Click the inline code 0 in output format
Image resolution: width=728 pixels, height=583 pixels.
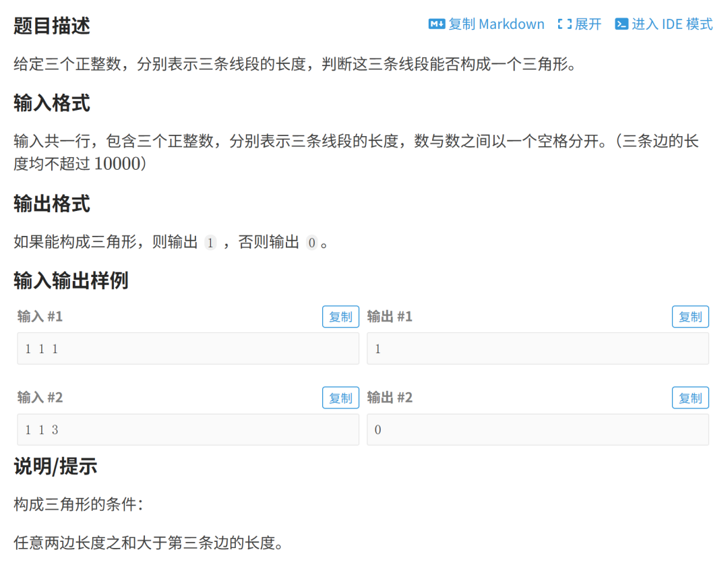[x=311, y=242]
